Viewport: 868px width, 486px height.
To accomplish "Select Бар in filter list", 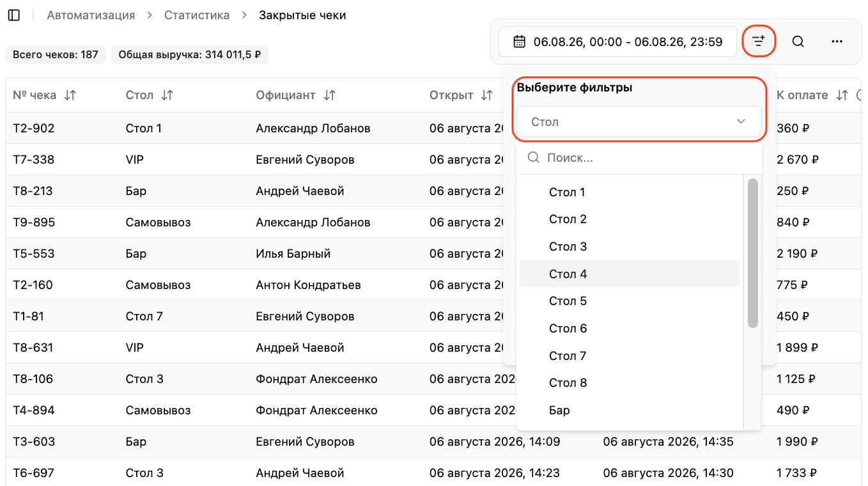I will (x=630, y=411).
